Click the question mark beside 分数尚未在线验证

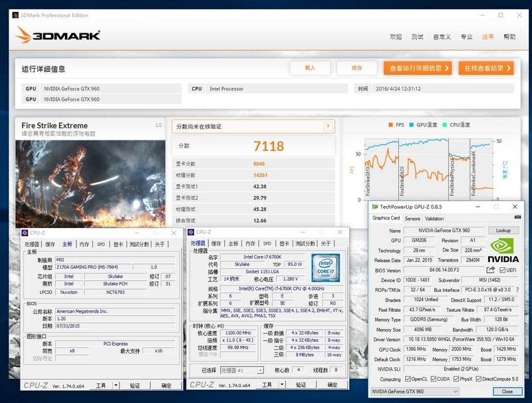click(x=328, y=126)
